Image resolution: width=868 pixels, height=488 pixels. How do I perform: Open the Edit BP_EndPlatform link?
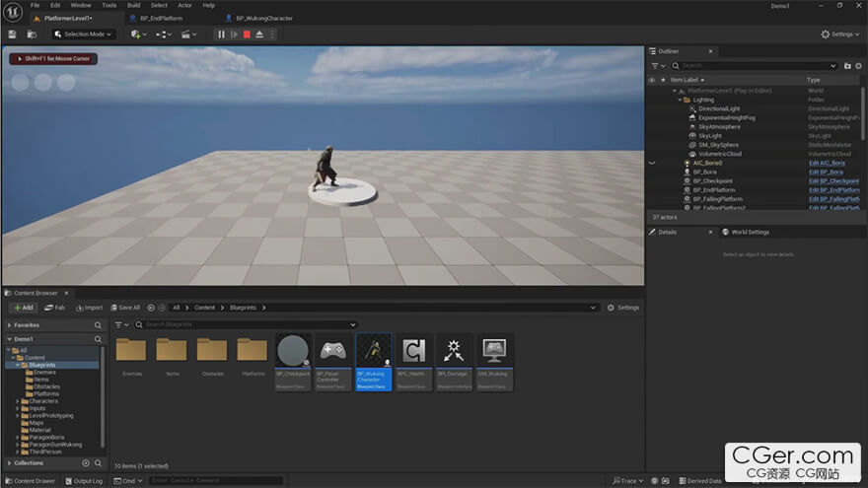click(x=833, y=190)
